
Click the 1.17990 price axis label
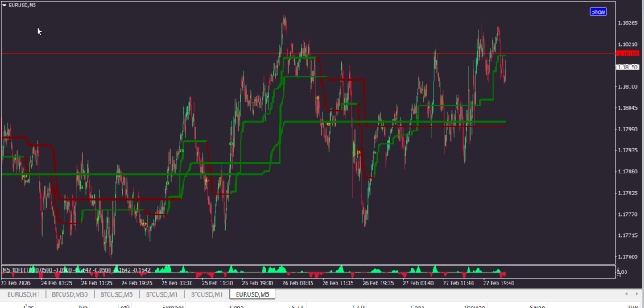628,130
